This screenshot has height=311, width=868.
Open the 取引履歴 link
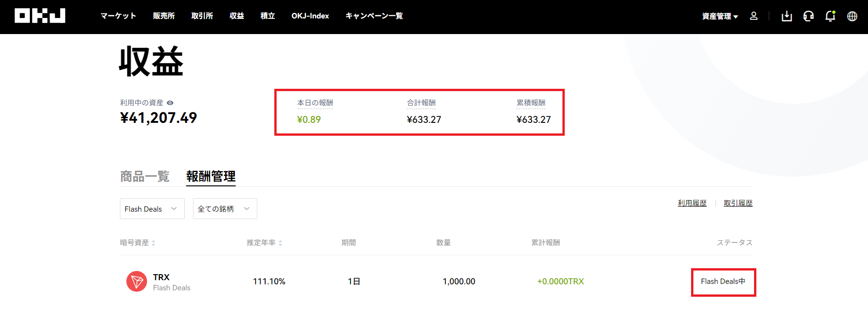[x=738, y=203]
